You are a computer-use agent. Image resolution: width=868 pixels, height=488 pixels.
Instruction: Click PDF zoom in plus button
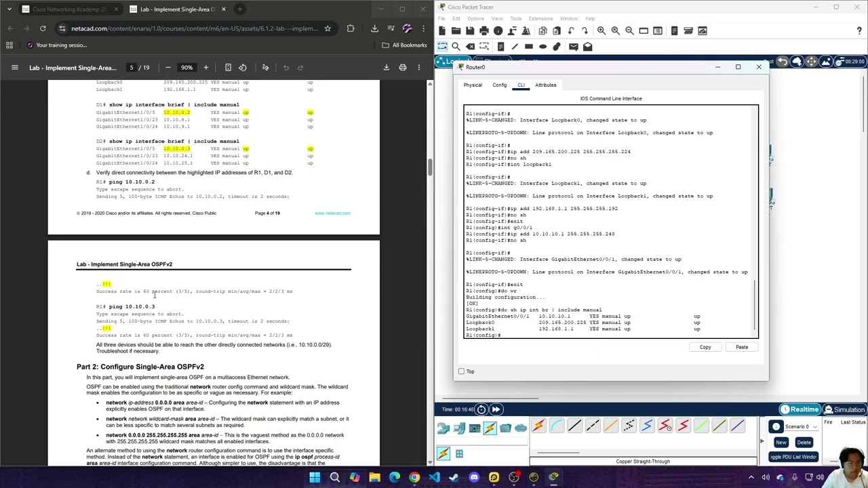[x=206, y=67]
